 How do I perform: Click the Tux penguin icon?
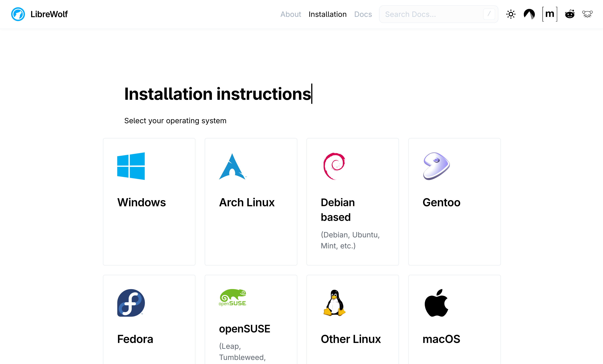coord(334,303)
